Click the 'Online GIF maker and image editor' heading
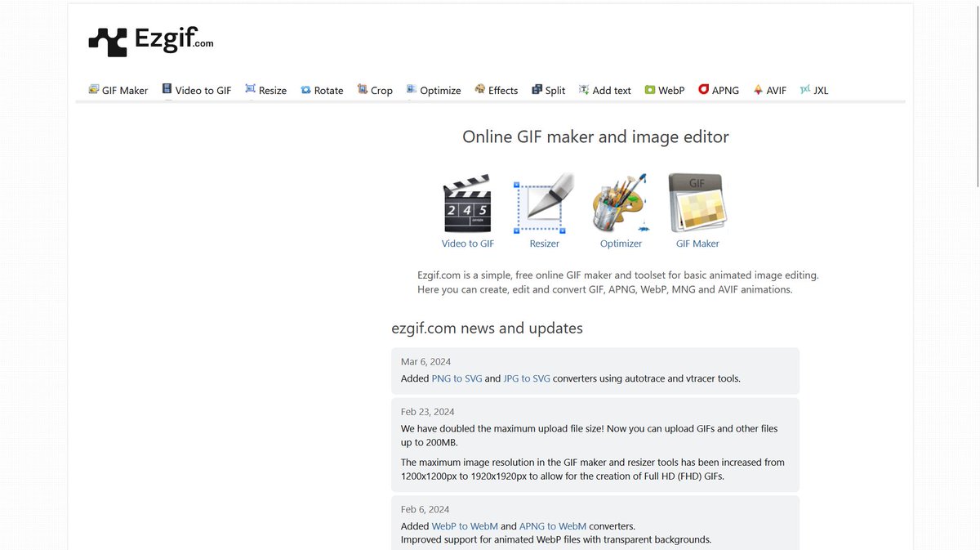 pos(595,136)
